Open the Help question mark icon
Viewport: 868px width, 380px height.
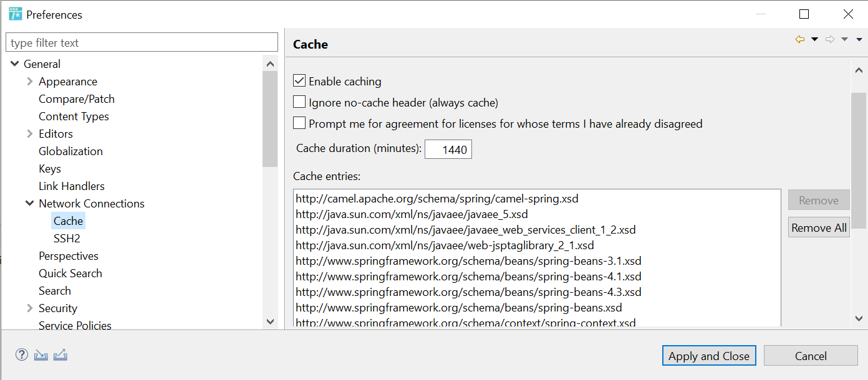click(x=22, y=355)
